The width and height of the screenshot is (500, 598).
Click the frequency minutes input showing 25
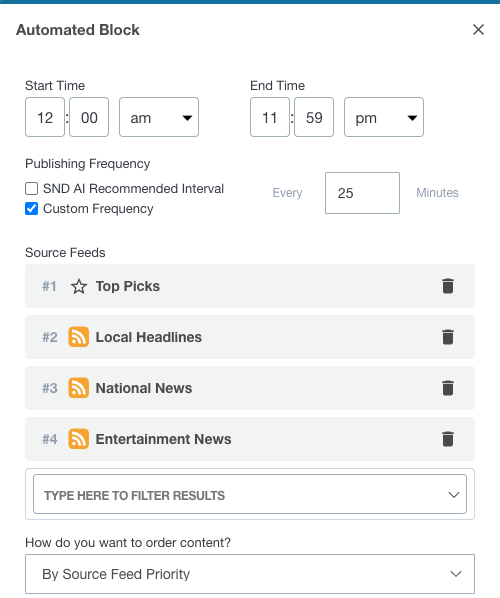click(362, 193)
